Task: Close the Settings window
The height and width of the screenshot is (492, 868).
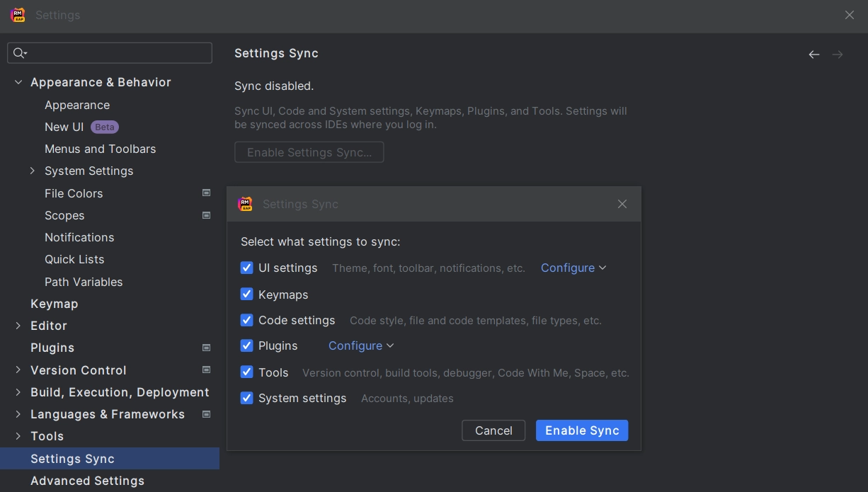Action: tap(850, 15)
